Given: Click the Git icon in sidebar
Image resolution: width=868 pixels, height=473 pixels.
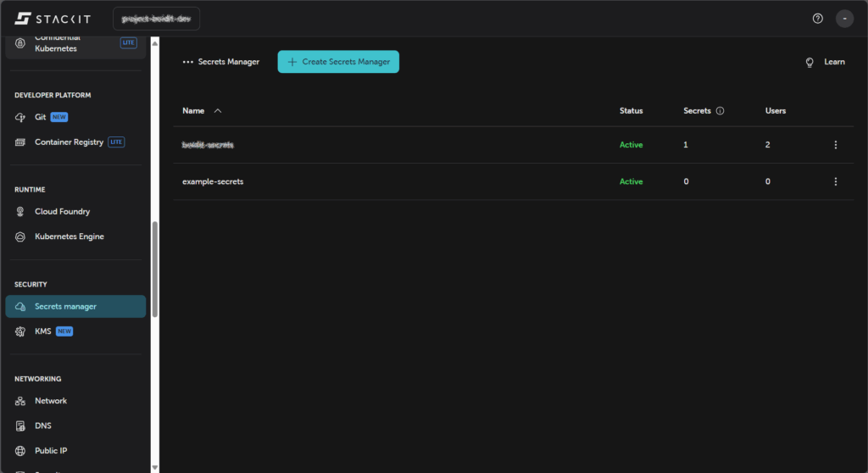Looking at the screenshot, I should click(20, 117).
